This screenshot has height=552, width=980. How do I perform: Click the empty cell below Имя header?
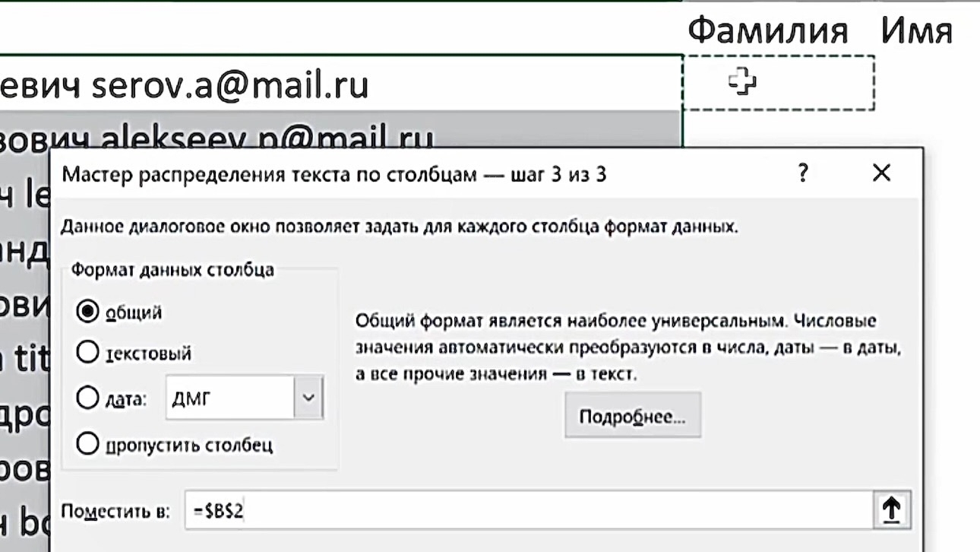tap(927, 82)
